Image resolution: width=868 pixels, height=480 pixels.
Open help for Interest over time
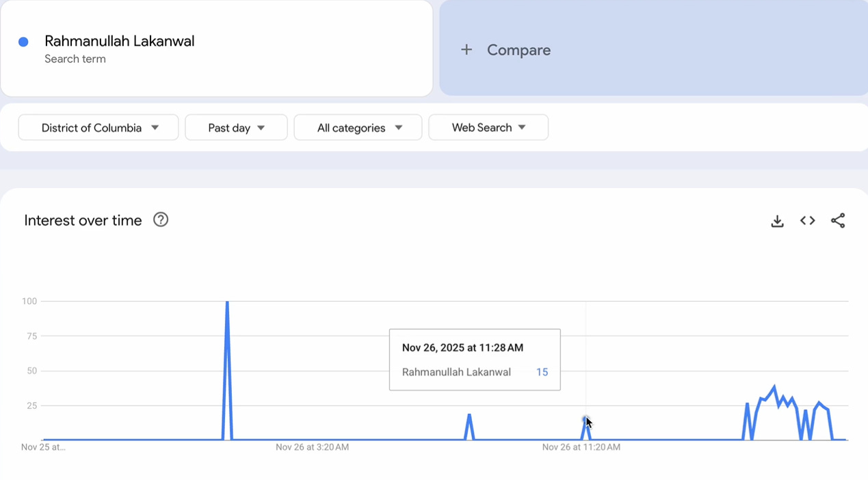coord(161,219)
